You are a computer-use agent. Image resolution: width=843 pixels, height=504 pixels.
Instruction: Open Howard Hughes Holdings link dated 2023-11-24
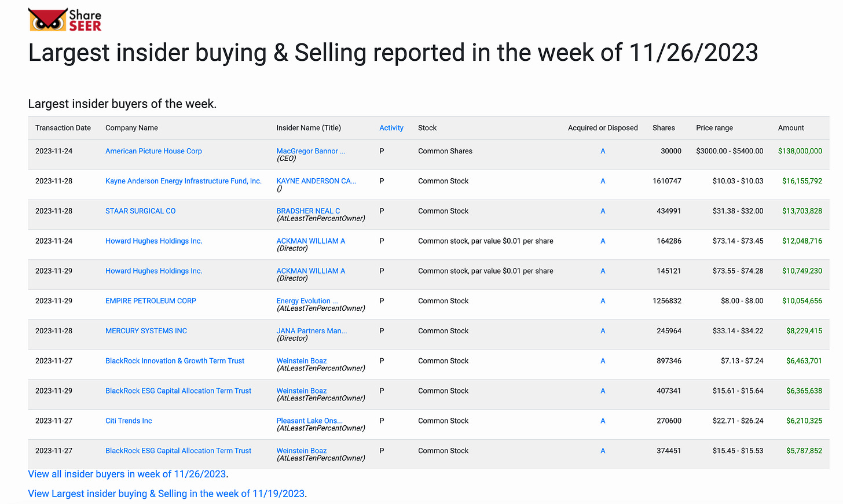tap(154, 241)
